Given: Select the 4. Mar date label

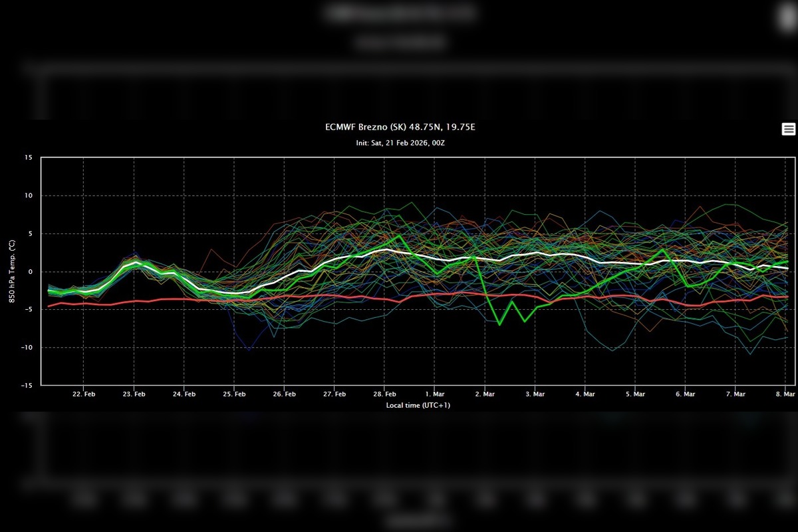Looking at the screenshot, I should pos(585,394).
